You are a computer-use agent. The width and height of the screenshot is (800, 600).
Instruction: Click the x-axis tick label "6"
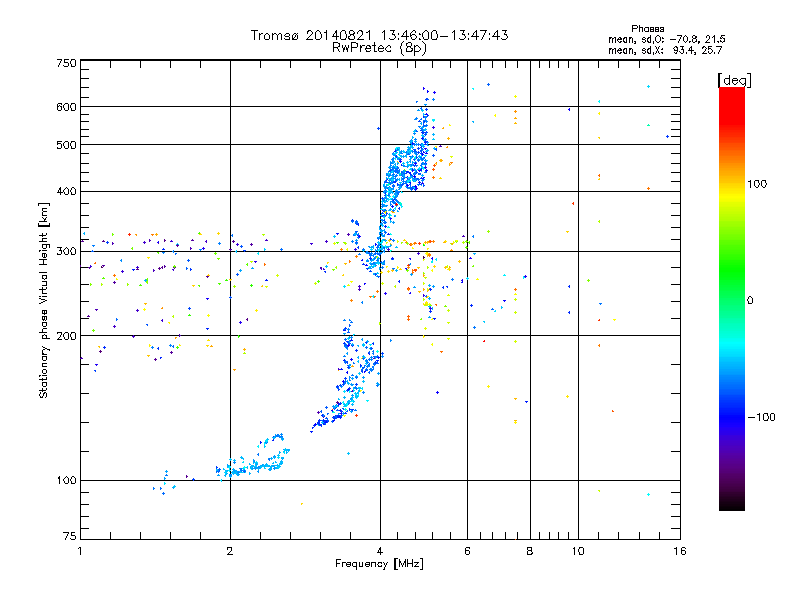click(467, 551)
